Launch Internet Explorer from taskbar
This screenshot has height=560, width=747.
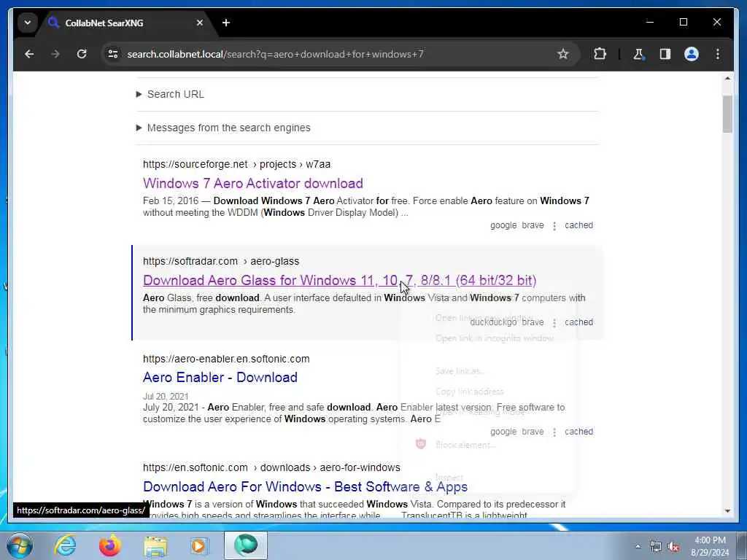point(65,545)
